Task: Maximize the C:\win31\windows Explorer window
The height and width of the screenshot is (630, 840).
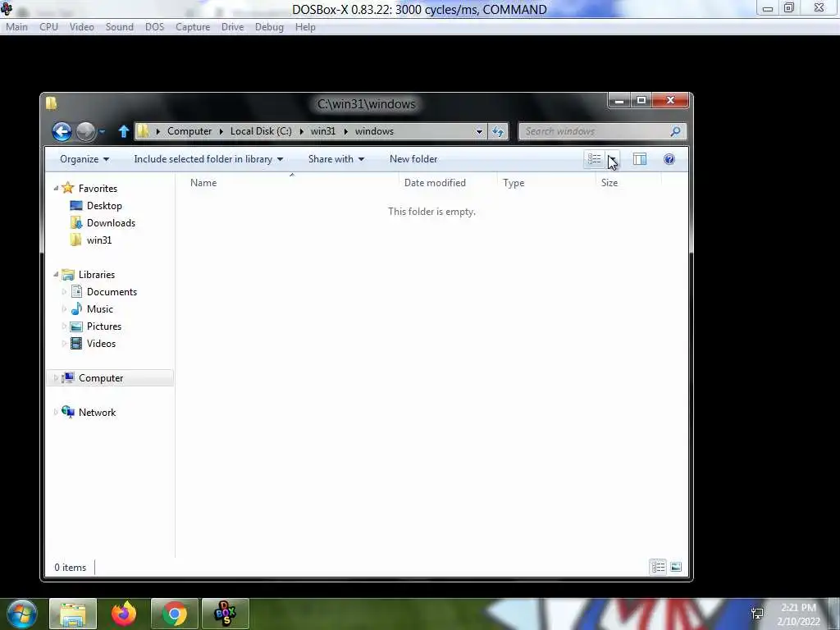Action: (641, 100)
